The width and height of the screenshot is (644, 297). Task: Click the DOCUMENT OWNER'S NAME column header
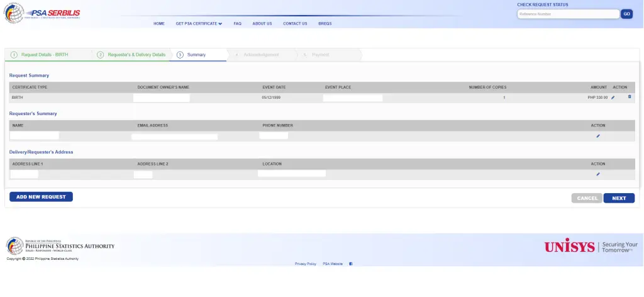pos(164,87)
